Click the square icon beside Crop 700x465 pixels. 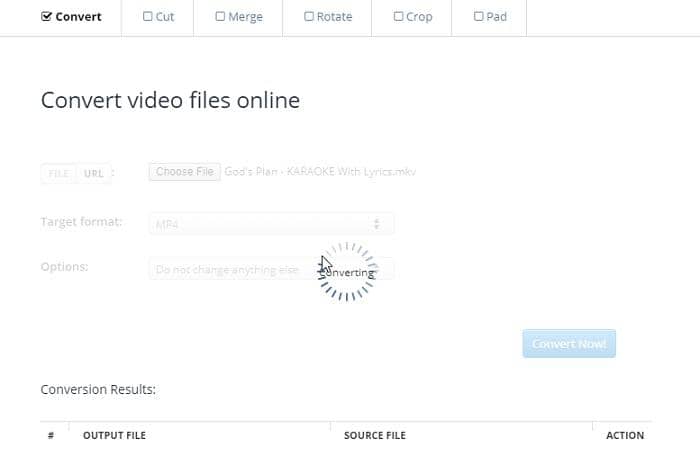tap(398, 17)
